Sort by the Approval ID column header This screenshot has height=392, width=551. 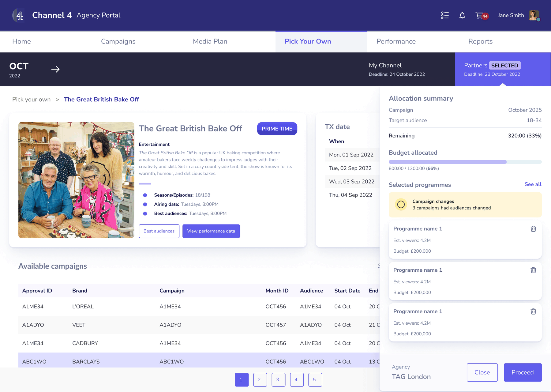click(37, 291)
